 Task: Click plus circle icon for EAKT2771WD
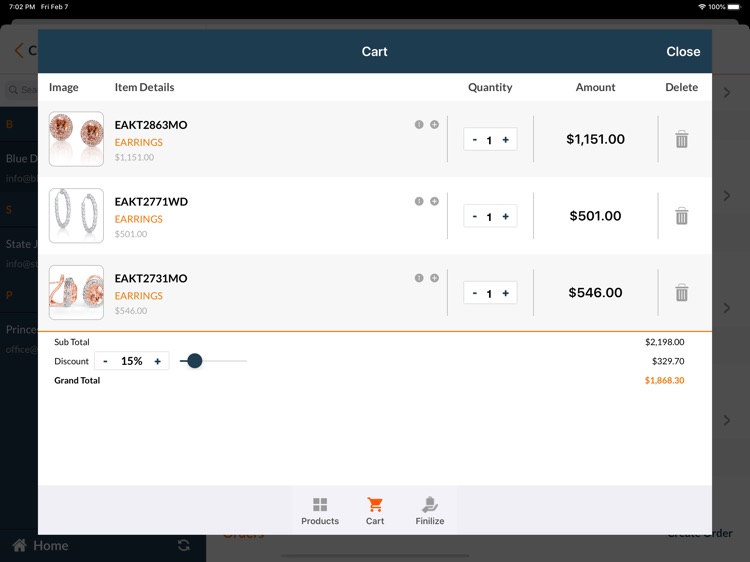click(434, 201)
